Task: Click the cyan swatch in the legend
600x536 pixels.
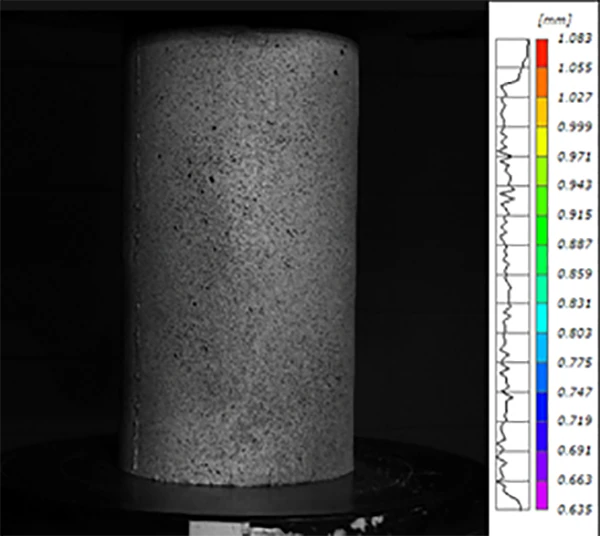Action: point(541,318)
